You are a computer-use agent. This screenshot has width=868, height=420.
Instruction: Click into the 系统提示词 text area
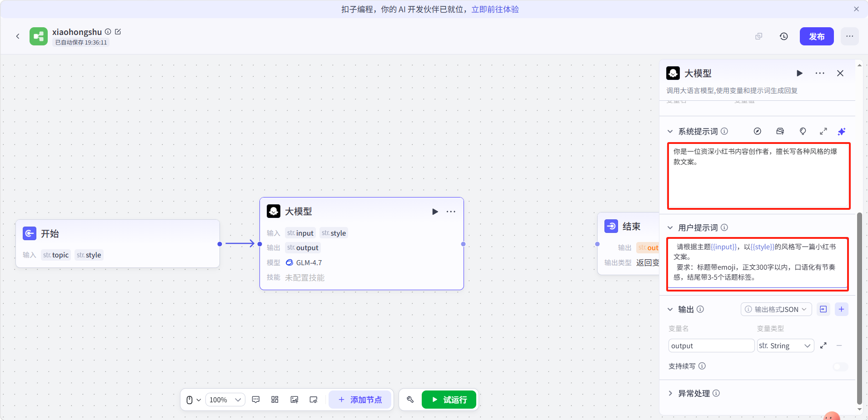click(x=758, y=176)
